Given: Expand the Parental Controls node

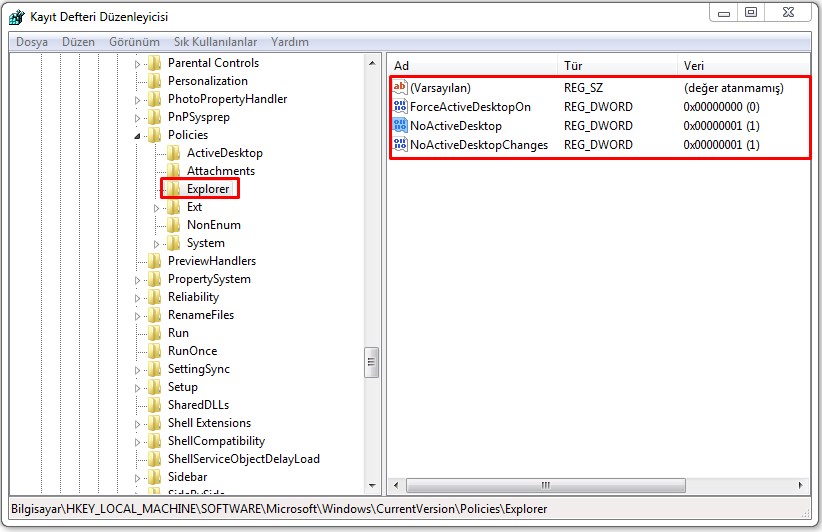Looking at the screenshot, I should coord(138,63).
